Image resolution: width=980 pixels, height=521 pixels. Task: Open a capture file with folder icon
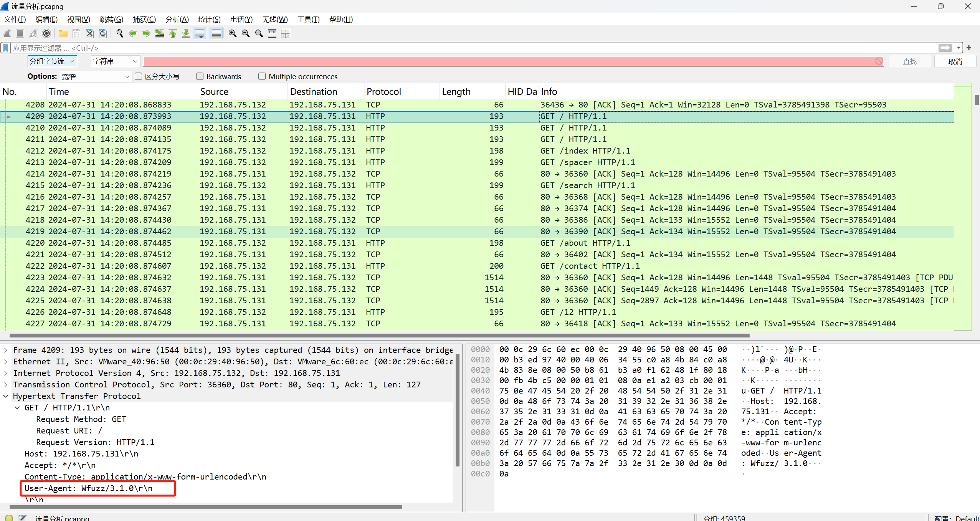(x=63, y=34)
